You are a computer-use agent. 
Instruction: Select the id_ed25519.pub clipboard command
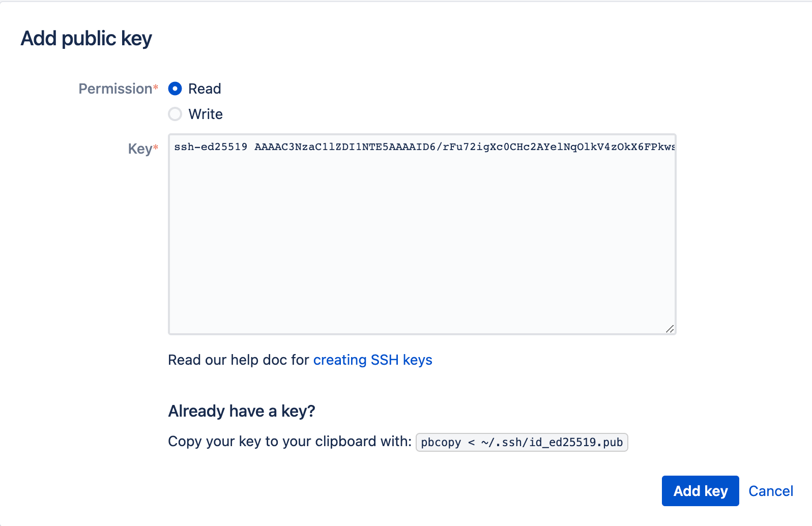522,442
